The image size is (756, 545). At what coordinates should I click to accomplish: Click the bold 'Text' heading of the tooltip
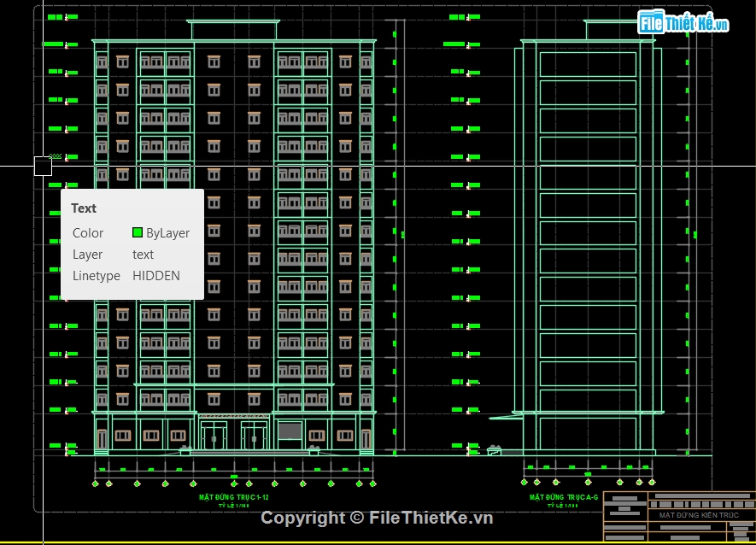84,208
